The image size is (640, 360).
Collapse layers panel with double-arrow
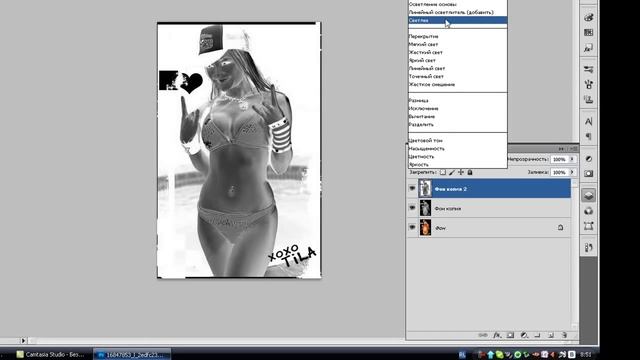pyautogui.click(x=561, y=149)
